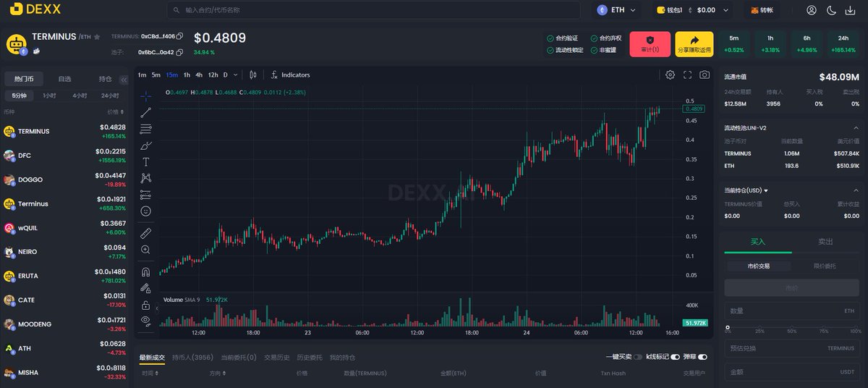
Task: Open 持币人(3956) holders tab
Action: click(192, 357)
